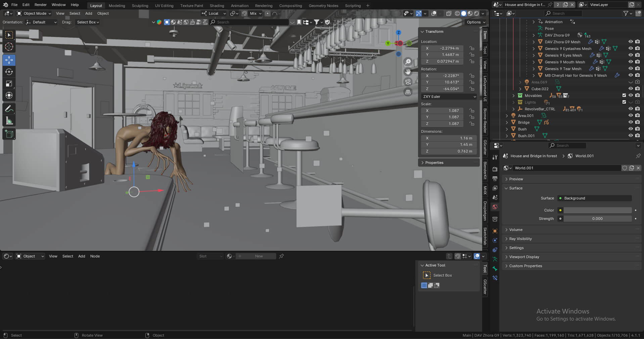The width and height of the screenshot is (644, 339).
Task: Select the Rotate tool
Action: coord(9,72)
